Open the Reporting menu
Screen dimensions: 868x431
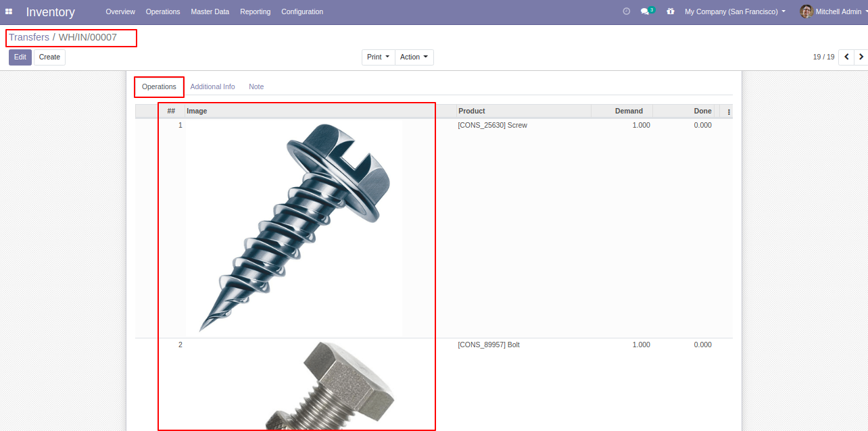click(x=255, y=11)
